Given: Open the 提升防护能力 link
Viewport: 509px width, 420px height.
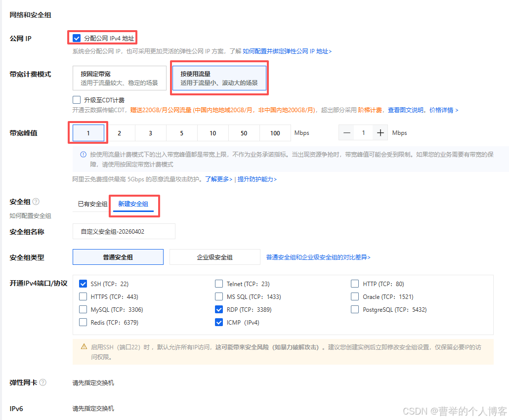Looking at the screenshot, I should point(257,179).
